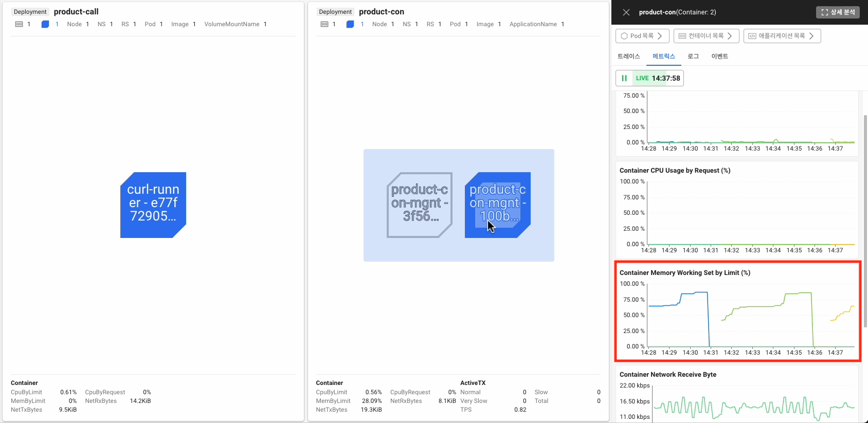The height and width of the screenshot is (423, 868).
Task: Click the CpuByLimit 0.61% value in product-call
Action: 68,392
